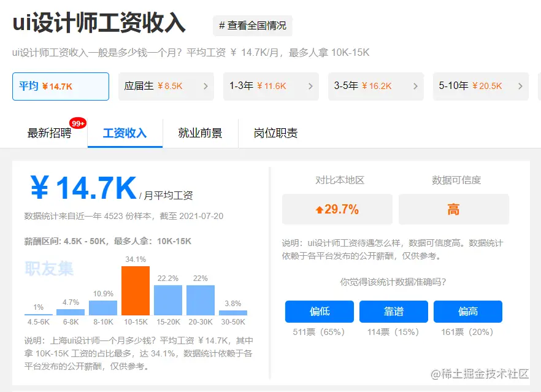Open the 3-5年 ¥16.2K salary card
The width and height of the screenshot is (541, 392).
(x=376, y=86)
